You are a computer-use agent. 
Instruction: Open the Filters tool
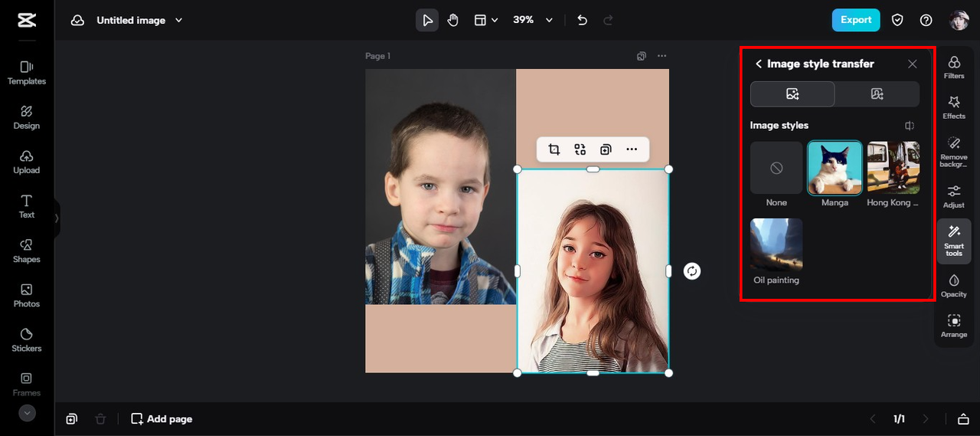pyautogui.click(x=954, y=67)
